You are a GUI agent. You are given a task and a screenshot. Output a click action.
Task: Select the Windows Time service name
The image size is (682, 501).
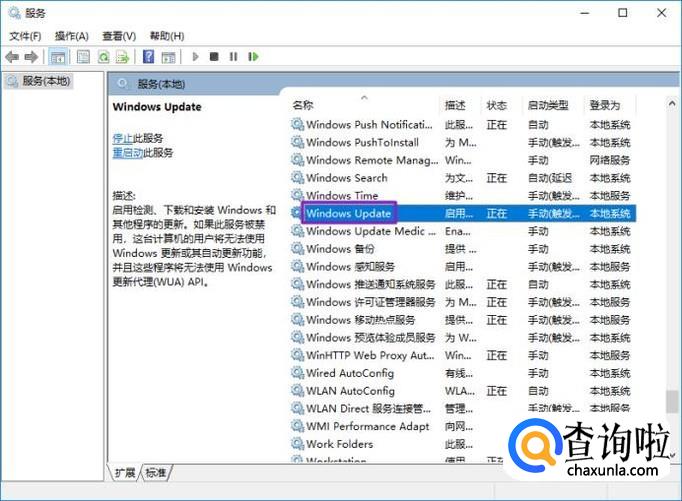click(342, 196)
